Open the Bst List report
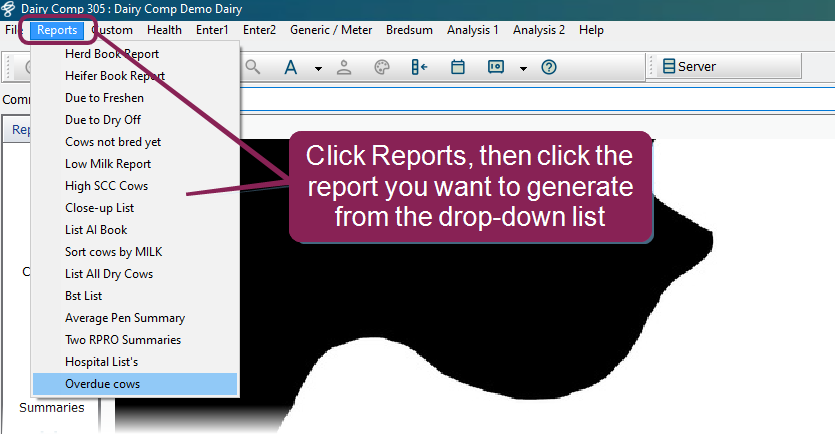Image resolution: width=835 pixels, height=446 pixels. pos(135,296)
